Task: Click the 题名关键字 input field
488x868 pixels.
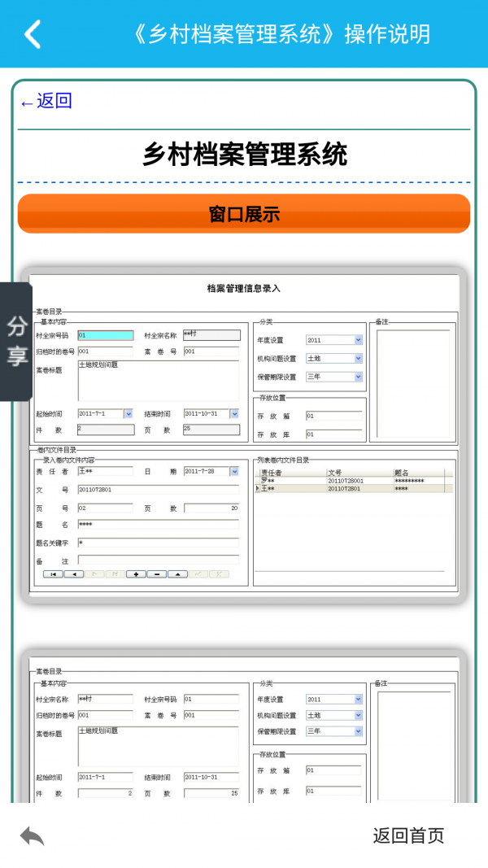Action: (158, 542)
